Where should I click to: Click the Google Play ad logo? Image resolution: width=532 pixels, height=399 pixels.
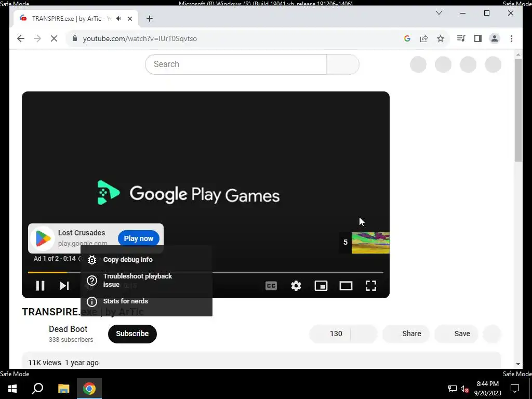[43, 238]
